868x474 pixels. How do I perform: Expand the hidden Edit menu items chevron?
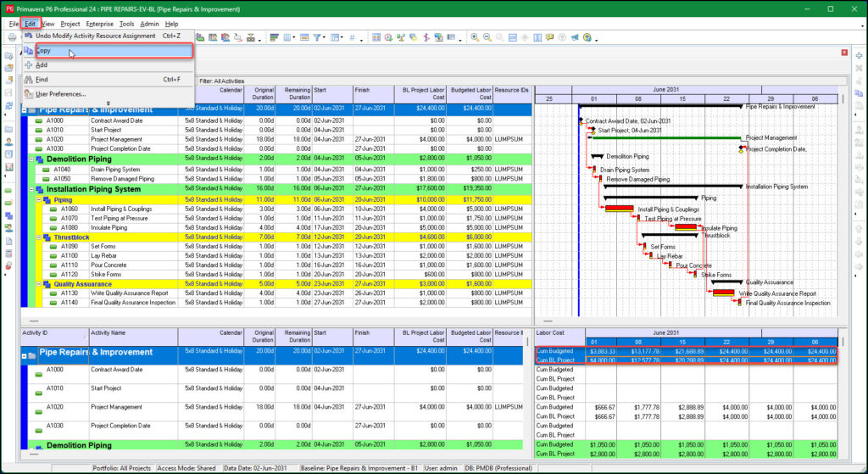pos(107,103)
